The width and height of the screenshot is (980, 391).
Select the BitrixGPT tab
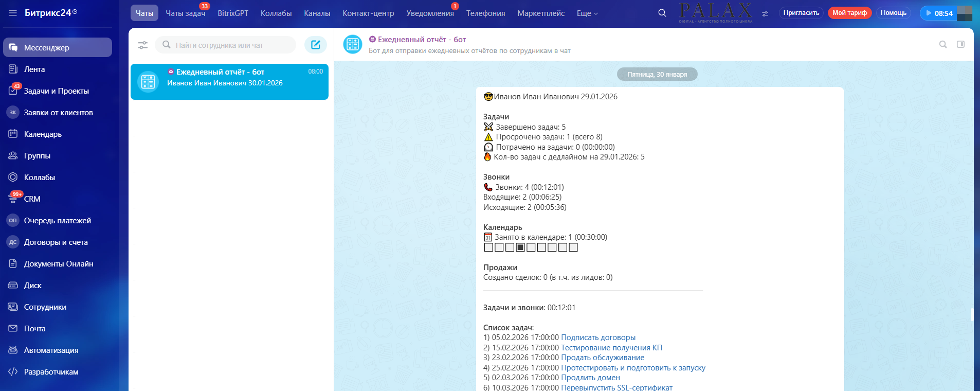click(233, 13)
